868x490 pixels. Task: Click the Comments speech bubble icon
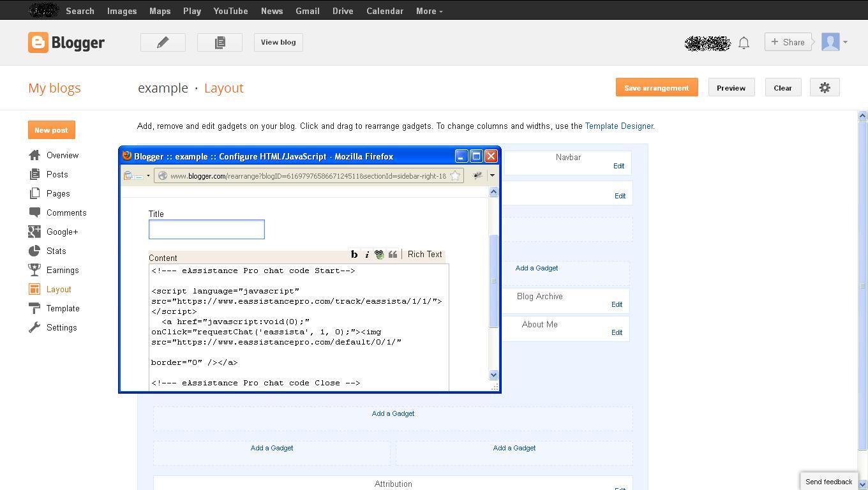click(x=34, y=212)
